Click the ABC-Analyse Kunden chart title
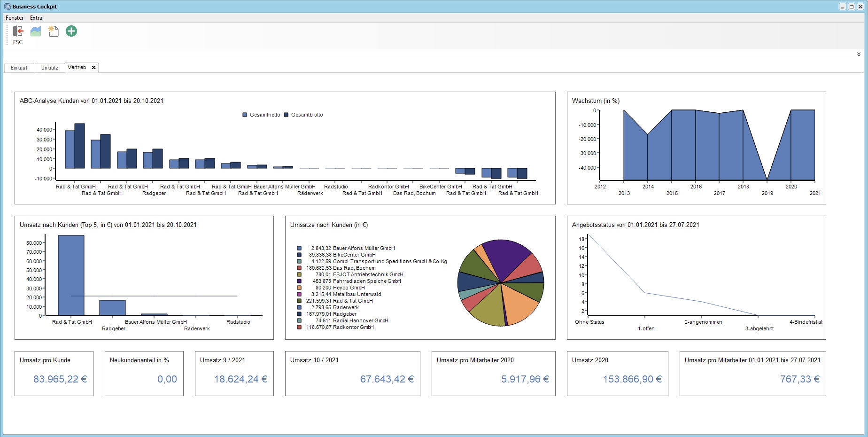This screenshot has width=868, height=437. [92, 101]
